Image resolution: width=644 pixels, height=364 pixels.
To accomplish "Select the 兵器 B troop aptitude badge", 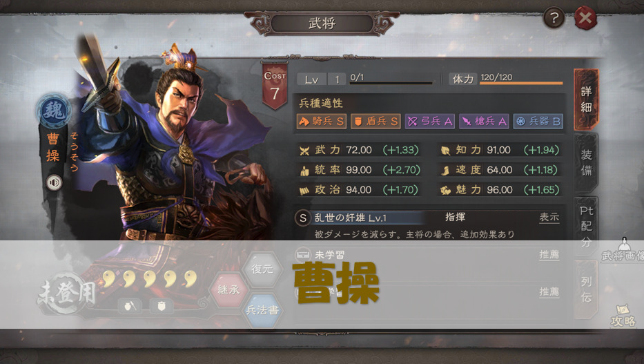I will (x=538, y=121).
